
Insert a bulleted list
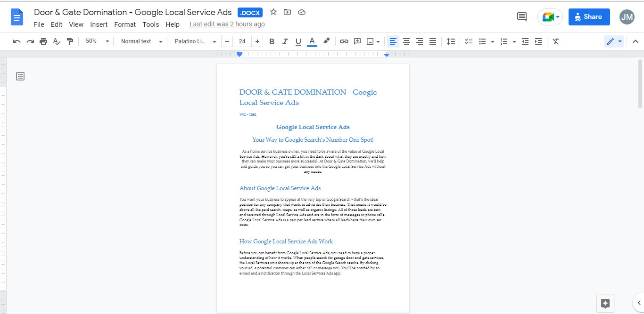click(x=482, y=41)
